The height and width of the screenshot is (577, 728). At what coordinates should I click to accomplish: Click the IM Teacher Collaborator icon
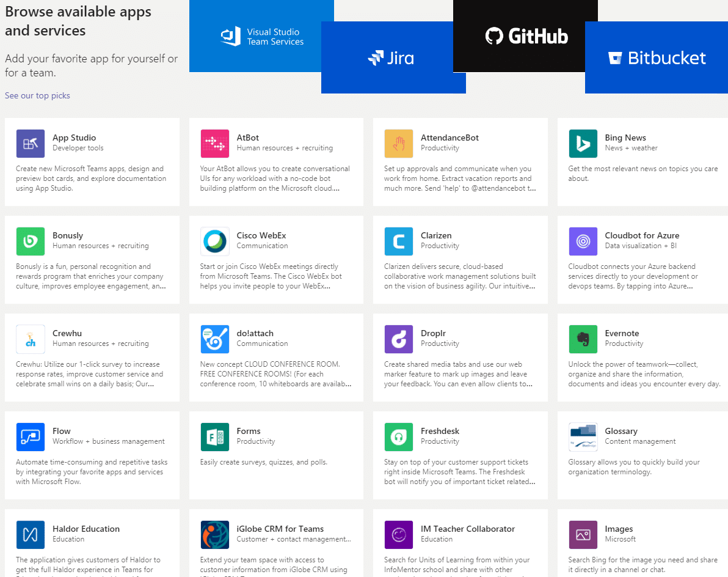398,535
